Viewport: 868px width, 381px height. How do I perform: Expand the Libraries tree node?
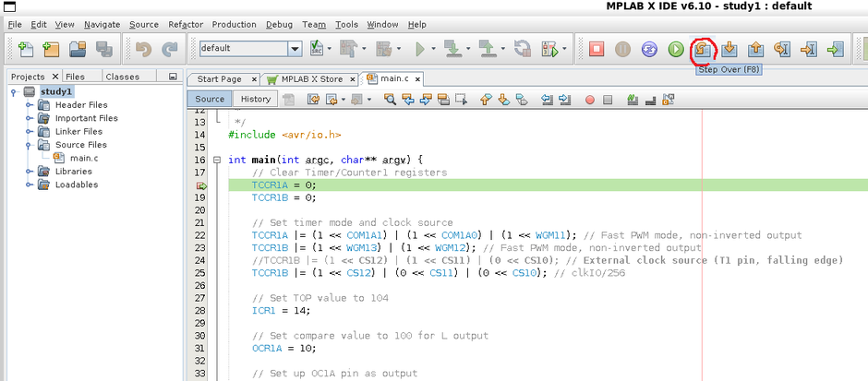point(30,172)
